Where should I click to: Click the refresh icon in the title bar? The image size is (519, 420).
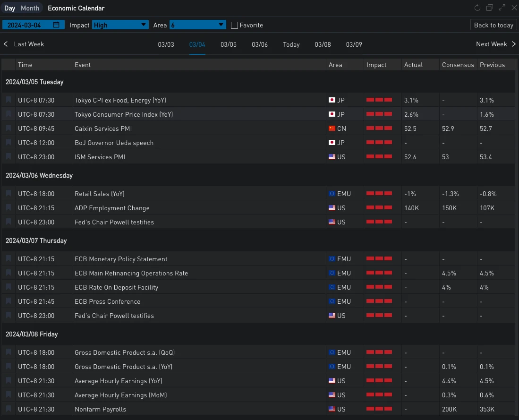(x=477, y=8)
